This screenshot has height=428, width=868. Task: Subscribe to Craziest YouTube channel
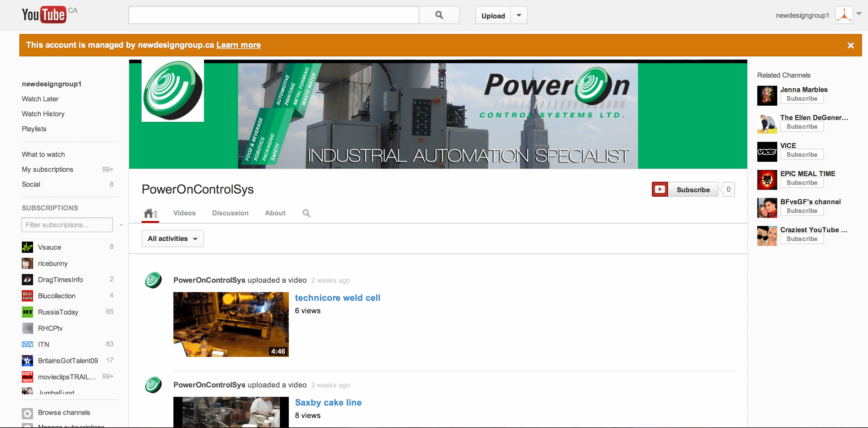(x=802, y=239)
